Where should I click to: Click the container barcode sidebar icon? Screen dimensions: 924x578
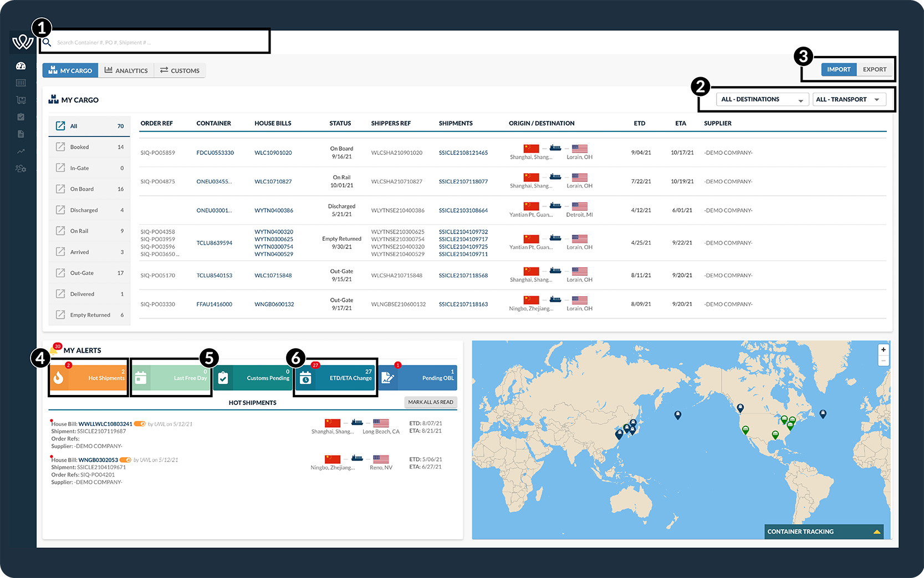(x=21, y=83)
